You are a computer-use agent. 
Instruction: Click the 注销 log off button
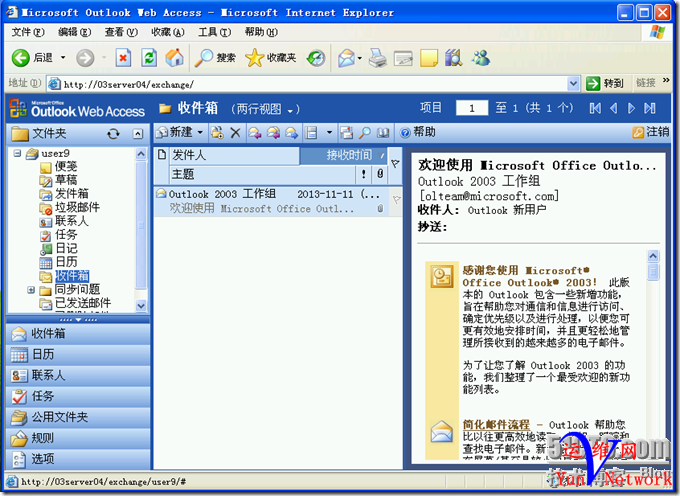(651, 132)
